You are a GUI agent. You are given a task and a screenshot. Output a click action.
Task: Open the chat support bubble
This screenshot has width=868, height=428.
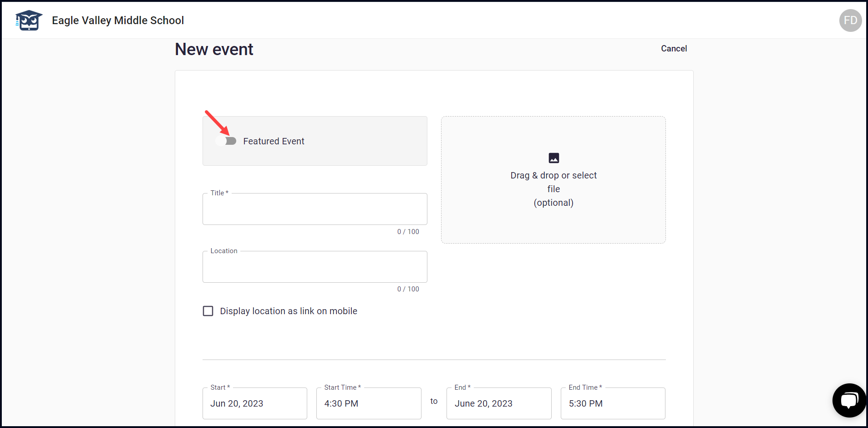click(x=849, y=400)
